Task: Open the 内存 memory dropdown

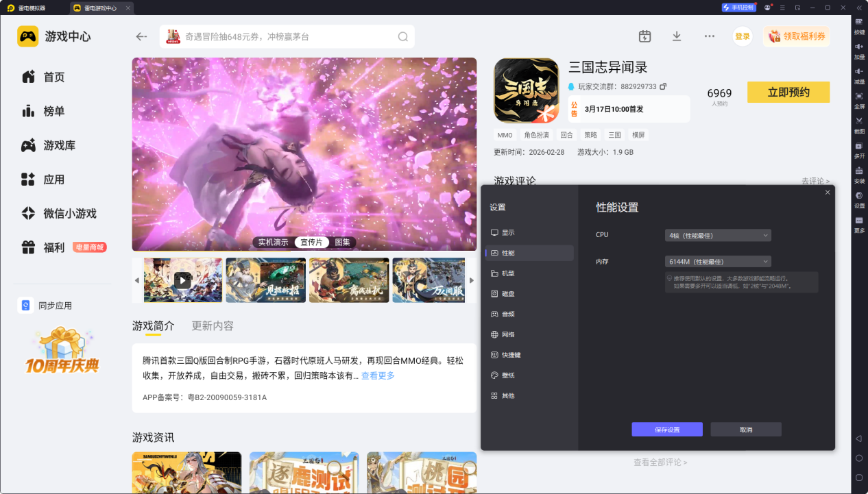Action: point(718,262)
